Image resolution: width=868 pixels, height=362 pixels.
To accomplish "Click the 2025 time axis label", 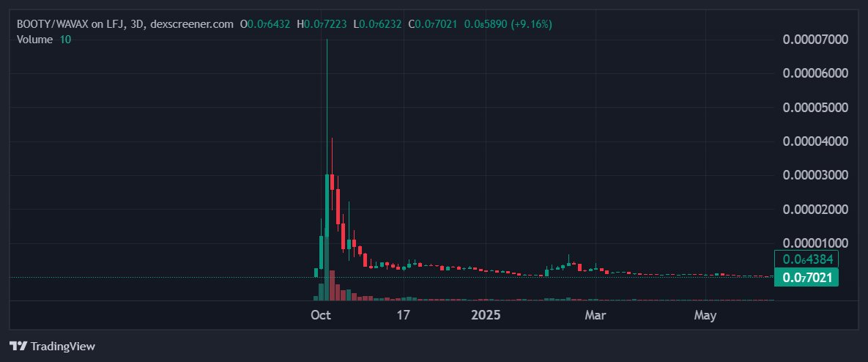I will 486,316.
